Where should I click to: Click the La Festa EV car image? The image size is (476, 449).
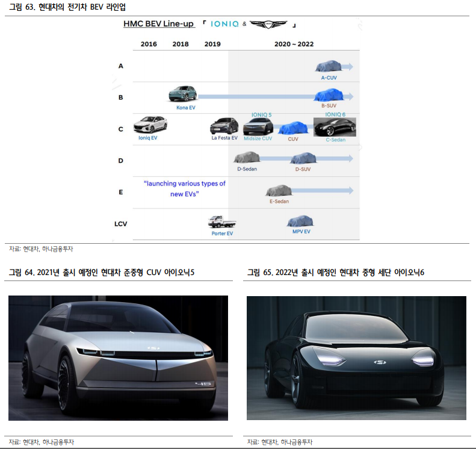tap(224, 126)
